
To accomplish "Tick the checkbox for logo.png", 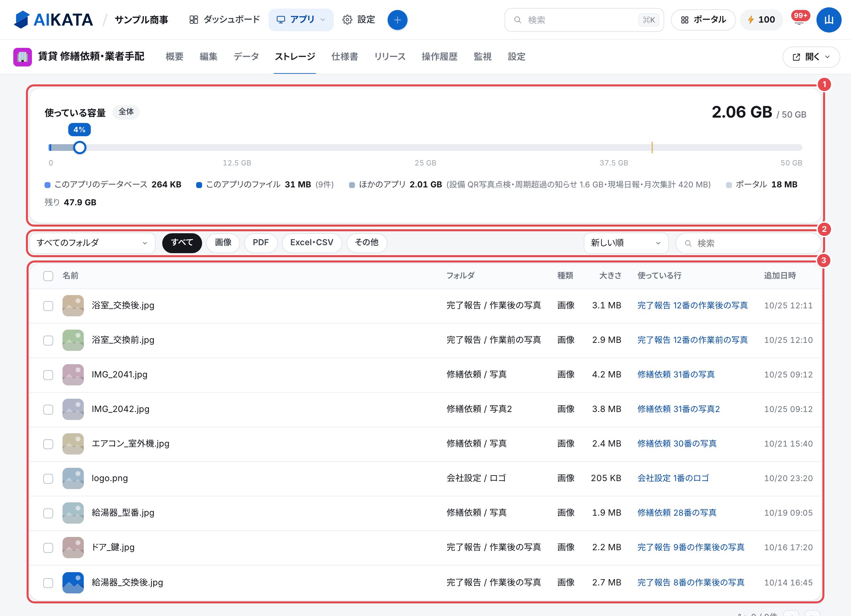I will [x=48, y=479].
